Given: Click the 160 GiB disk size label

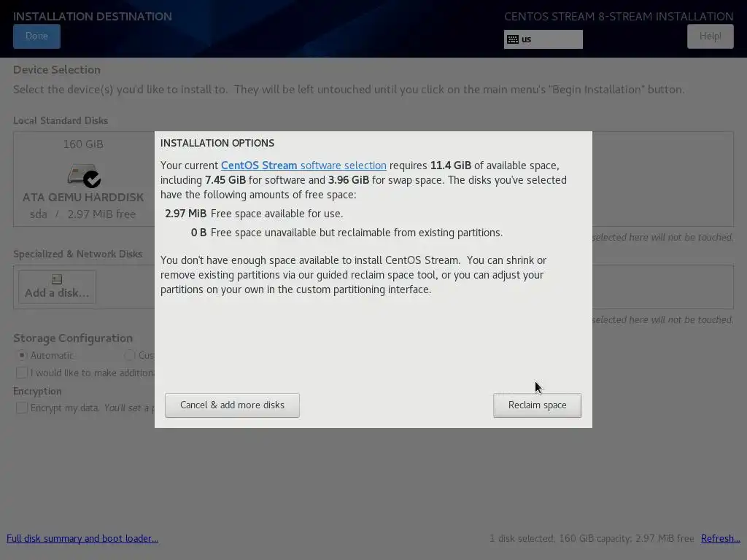Looking at the screenshot, I should (83, 144).
